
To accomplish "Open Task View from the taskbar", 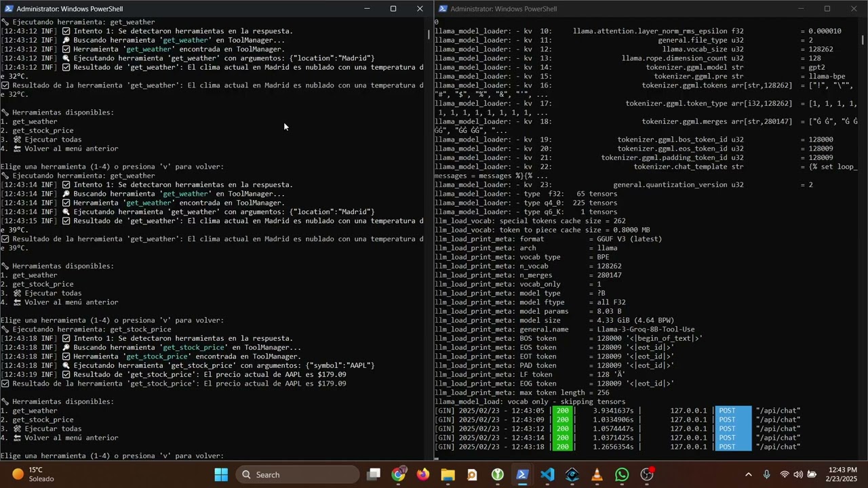I will click(x=374, y=474).
